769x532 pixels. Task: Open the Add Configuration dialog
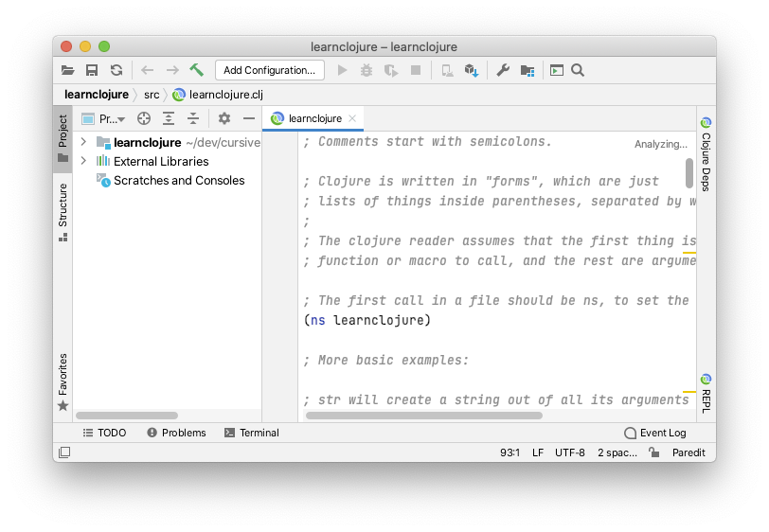point(269,70)
